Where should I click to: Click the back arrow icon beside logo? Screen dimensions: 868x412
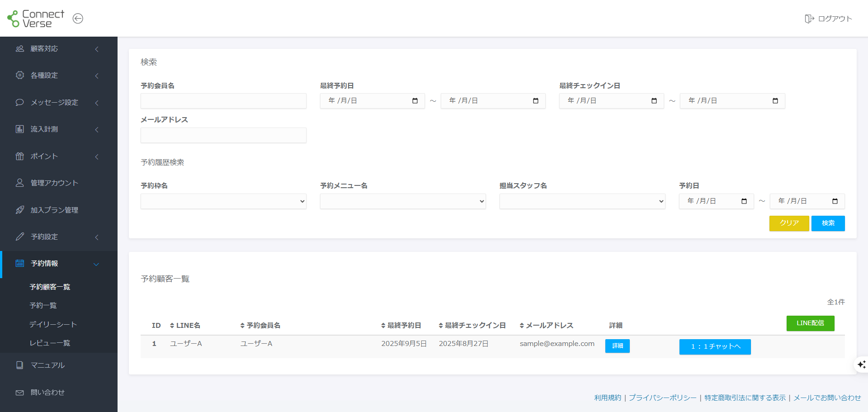(x=78, y=19)
